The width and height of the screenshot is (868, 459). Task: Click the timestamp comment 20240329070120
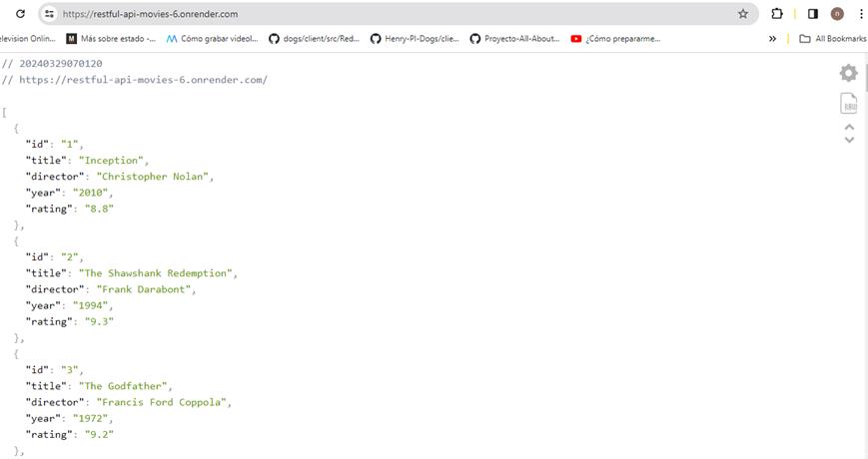click(60, 64)
